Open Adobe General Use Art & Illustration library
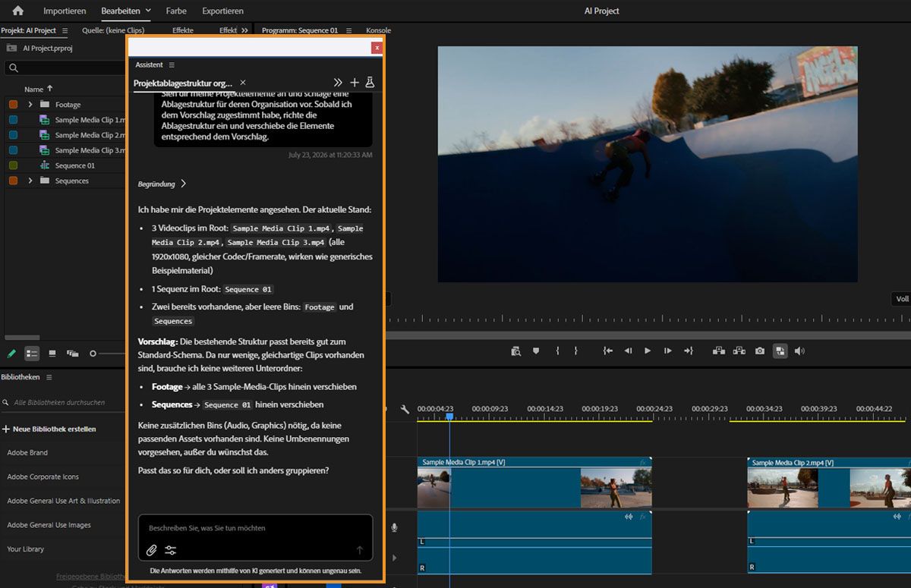The height and width of the screenshot is (588, 911). [64, 501]
